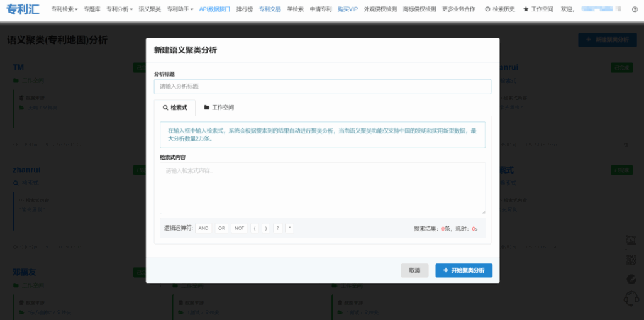Click the round feedback edit icon

pos(631,279)
